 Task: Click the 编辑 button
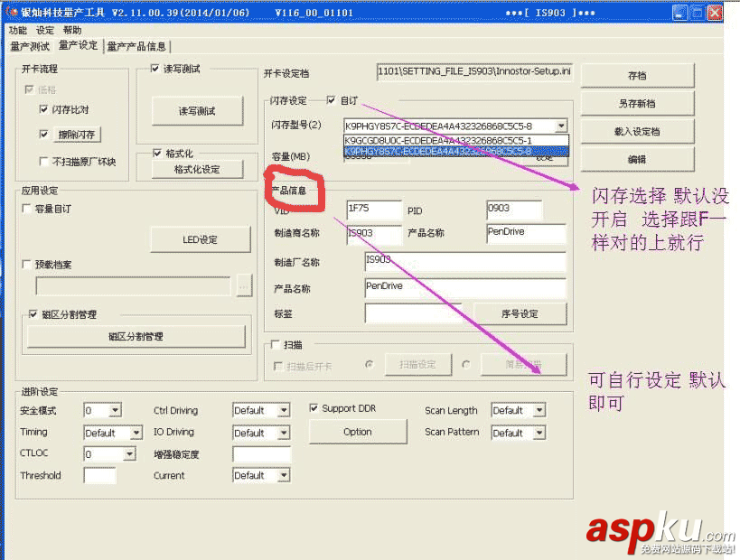(x=637, y=160)
